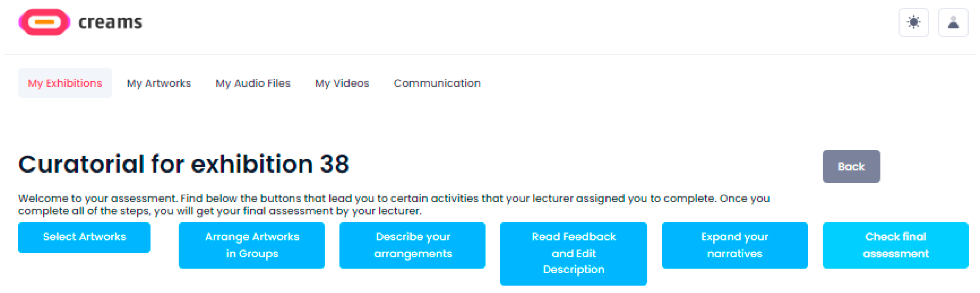View the Check final assessment step
Viewport: 980px width, 293px height.
pyautogui.click(x=895, y=245)
